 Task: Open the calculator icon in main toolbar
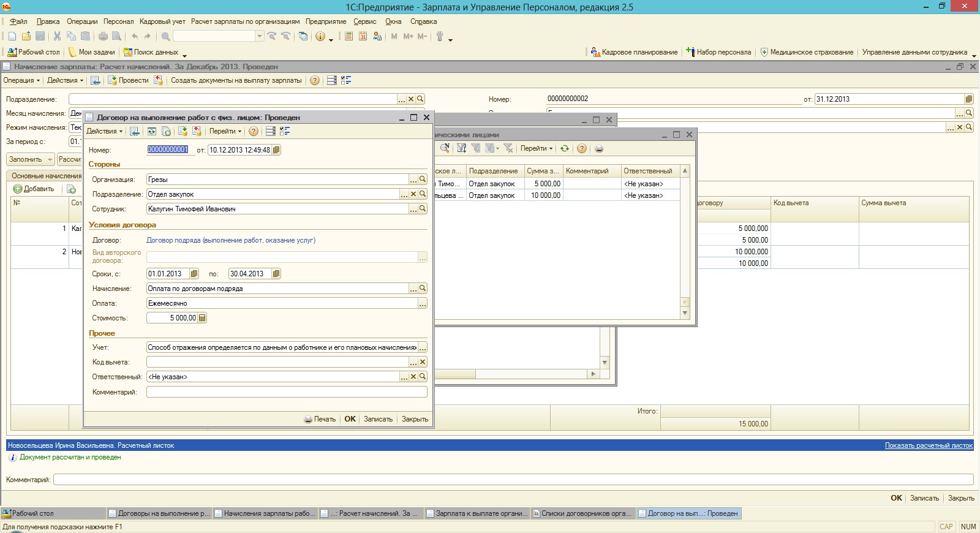[349, 37]
